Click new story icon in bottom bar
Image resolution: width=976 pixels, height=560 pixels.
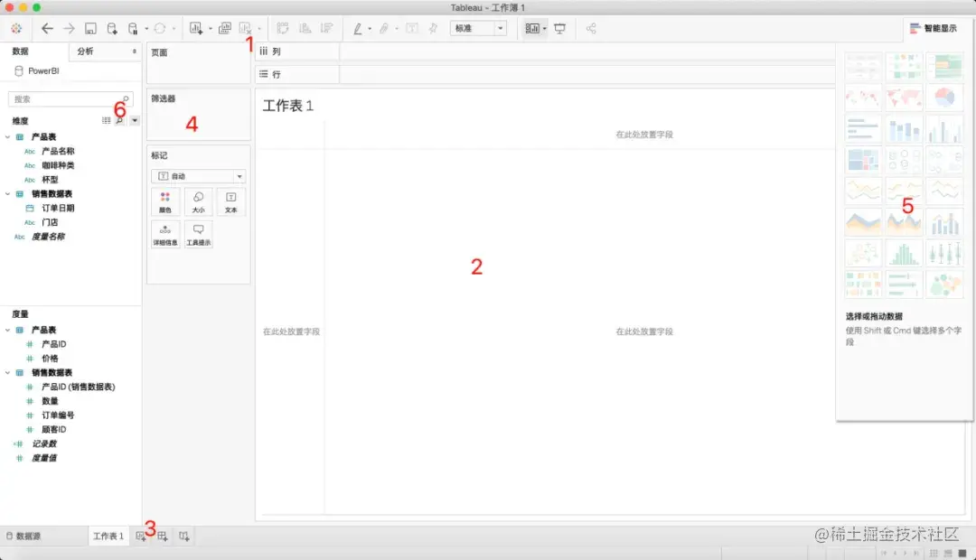(184, 536)
